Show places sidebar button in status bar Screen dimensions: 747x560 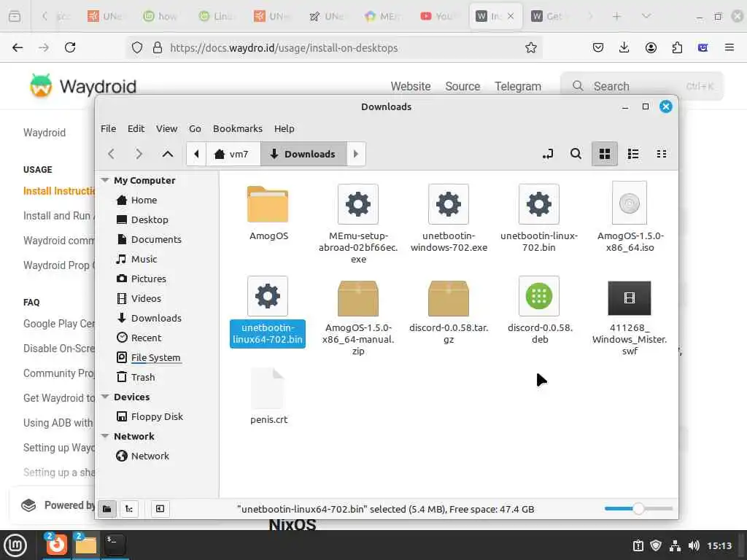(x=107, y=508)
